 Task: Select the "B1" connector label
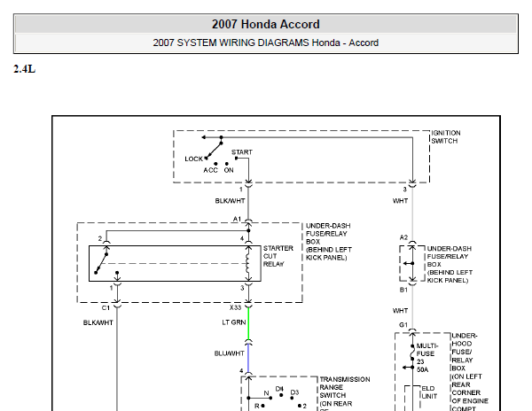click(x=403, y=290)
